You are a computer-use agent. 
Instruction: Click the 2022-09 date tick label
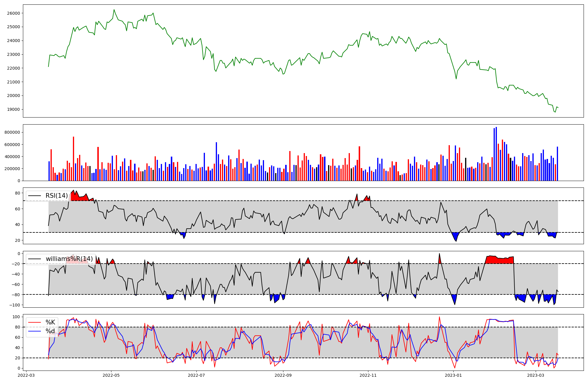tap(283, 375)
